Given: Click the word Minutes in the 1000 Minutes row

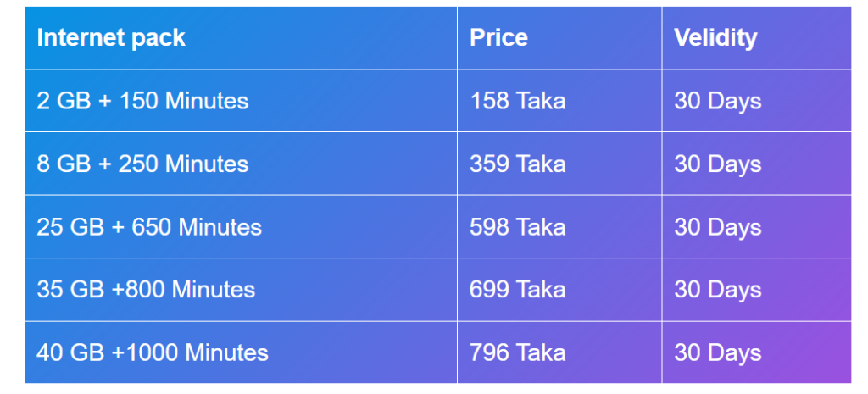Looking at the screenshot, I should click(226, 353).
